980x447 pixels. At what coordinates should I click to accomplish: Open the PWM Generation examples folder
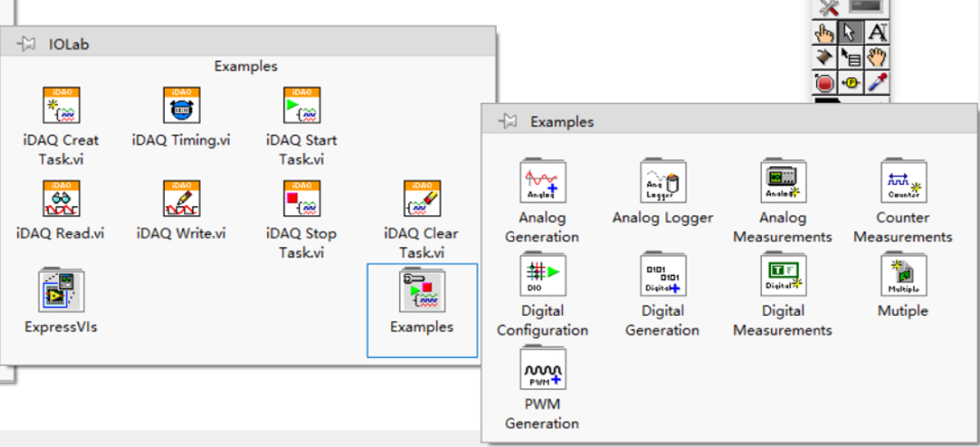pos(542,368)
